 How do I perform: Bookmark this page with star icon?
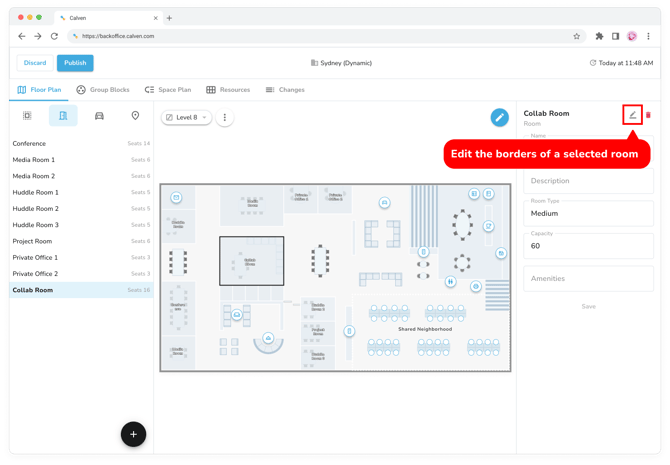[x=576, y=36]
